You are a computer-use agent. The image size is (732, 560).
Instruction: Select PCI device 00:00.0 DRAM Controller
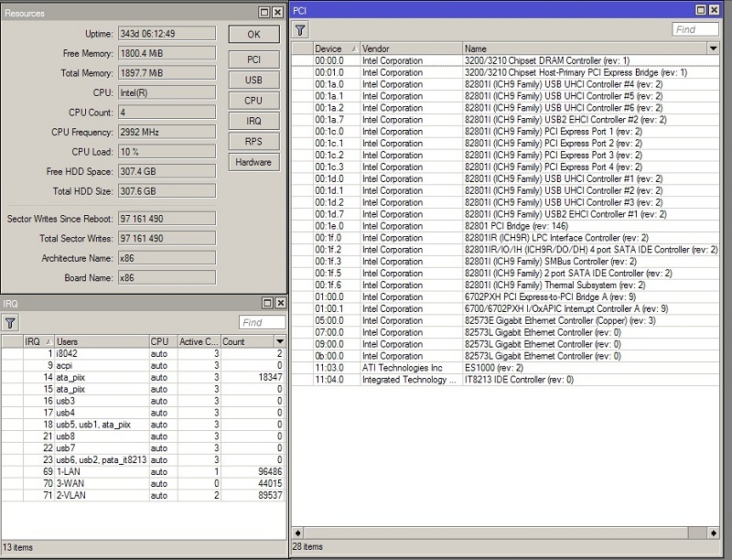pyautogui.click(x=505, y=60)
